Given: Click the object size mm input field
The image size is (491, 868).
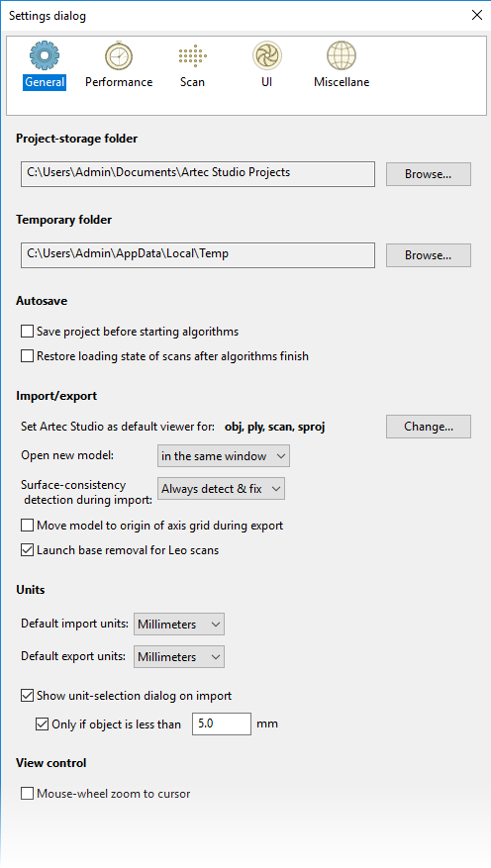Looking at the screenshot, I should pyautogui.click(x=222, y=724).
